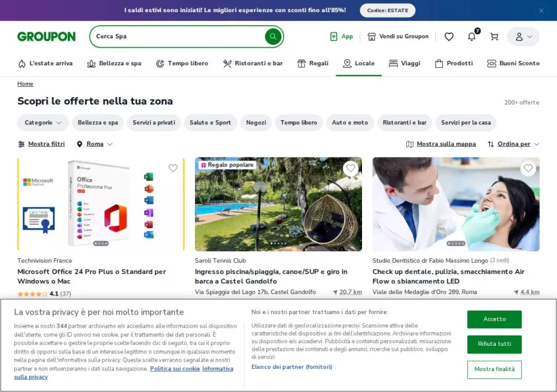557x392 pixels.
Task: Favorite the Microsoft Office deal heart
Action: pos(173,168)
